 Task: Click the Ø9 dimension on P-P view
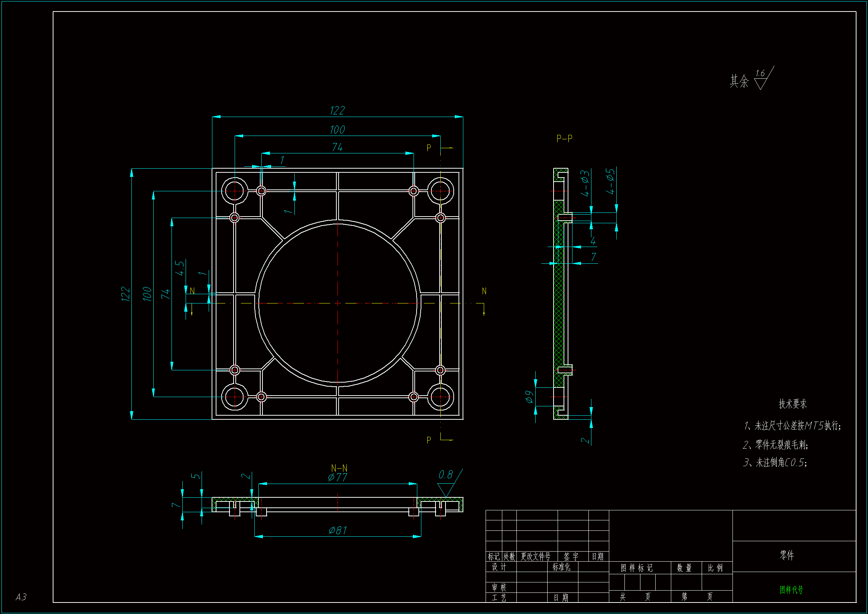coord(529,397)
